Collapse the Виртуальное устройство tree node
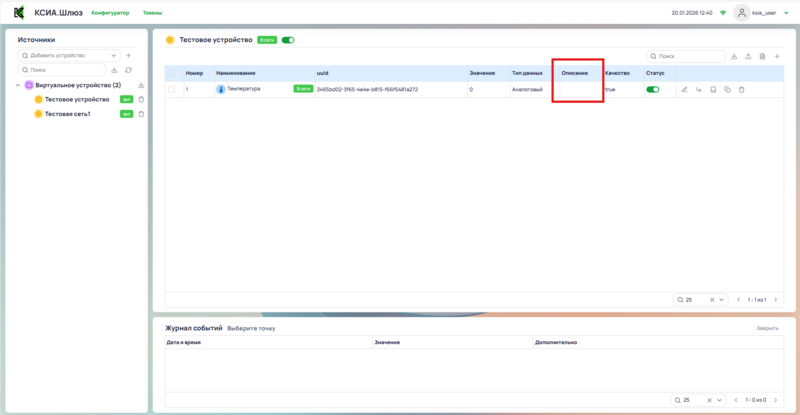The width and height of the screenshot is (800, 415). [19, 85]
